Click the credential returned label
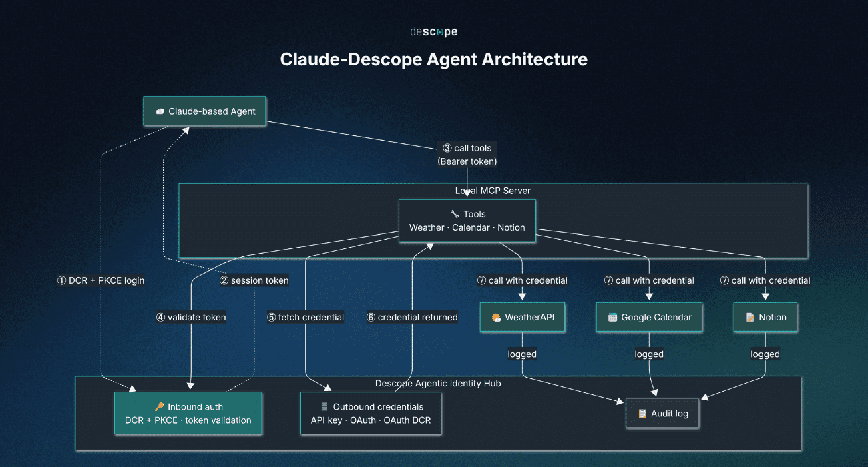This screenshot has width=868, height=467. click(x=412, y=318)
